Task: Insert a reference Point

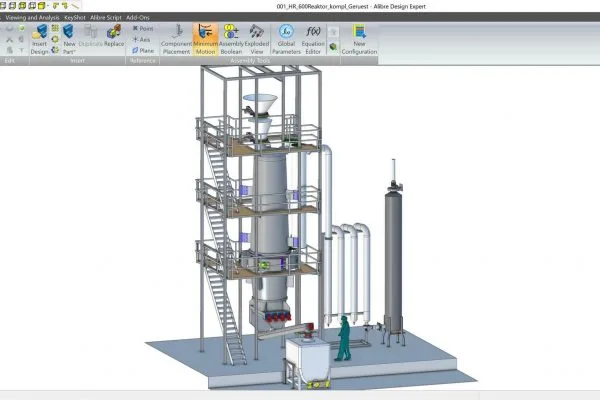Action: [143, 28]
